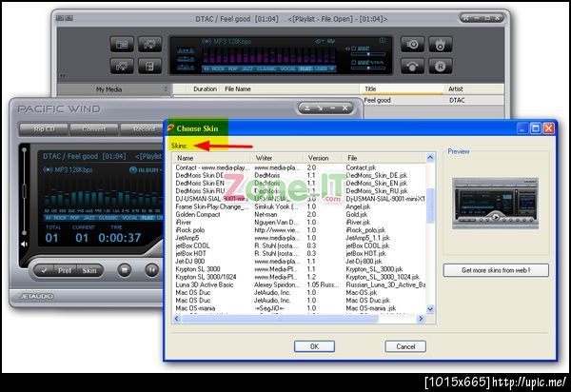Click skin list scroll right arrow
The image size is (571, 392).
(x=421, y=319)
